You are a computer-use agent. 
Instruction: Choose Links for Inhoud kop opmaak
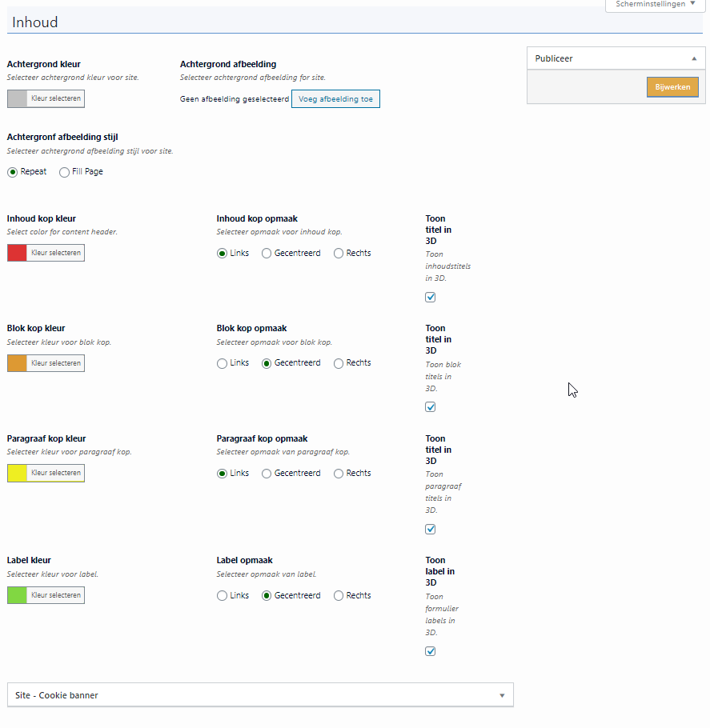222,254
